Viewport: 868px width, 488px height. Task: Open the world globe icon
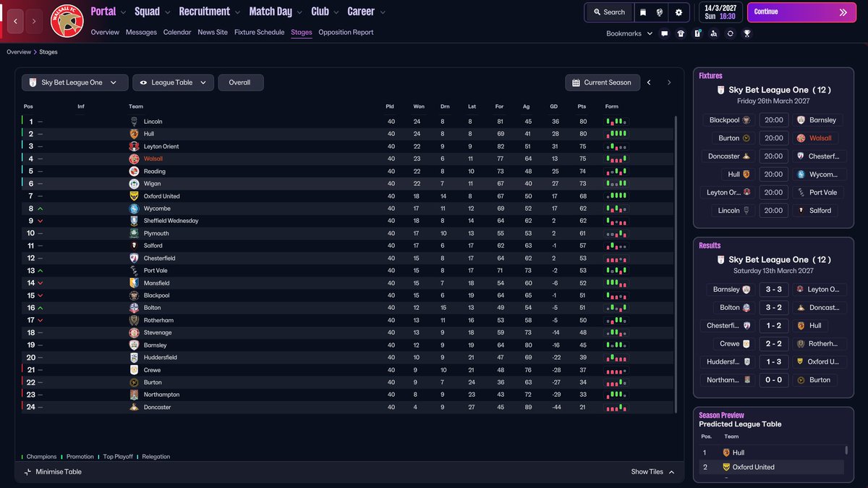pyautogui.click(x=660, y=12)
